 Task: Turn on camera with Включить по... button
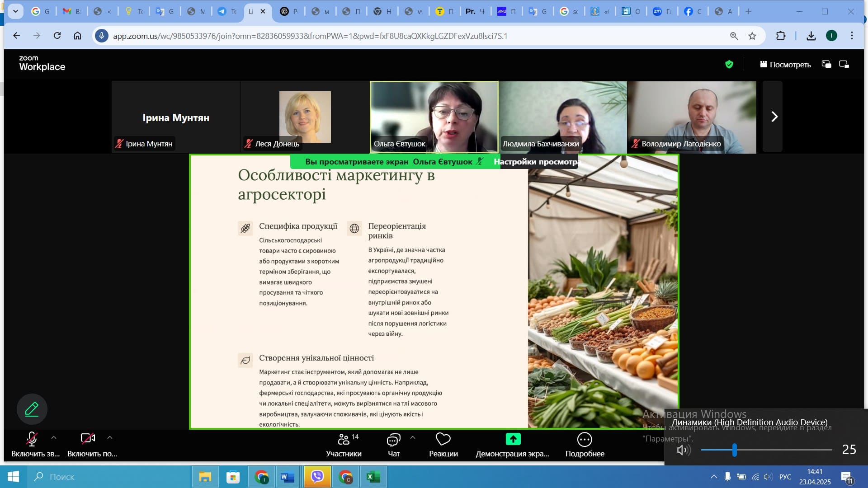point(92,445)
